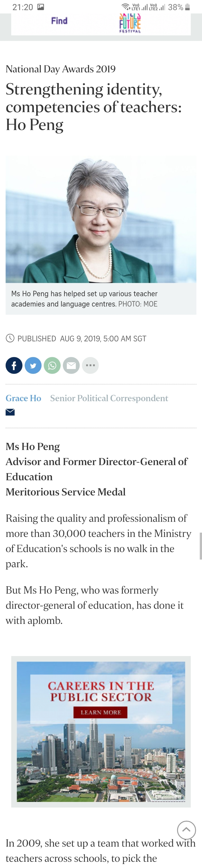Tap the battery status icon

click(188, 7)
